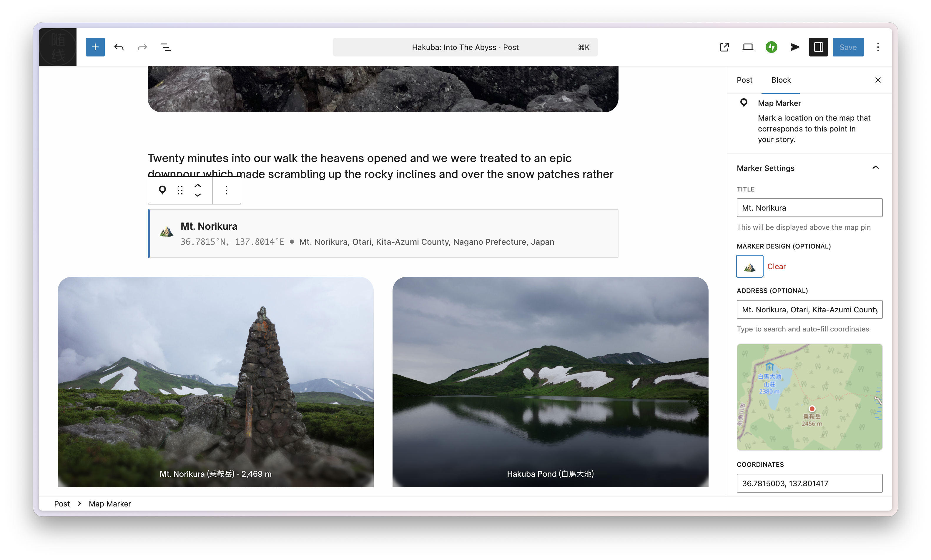Open the editor options menu
This screenshot has width=931, height=560.
pyautogui.click(x=878, y=47)
